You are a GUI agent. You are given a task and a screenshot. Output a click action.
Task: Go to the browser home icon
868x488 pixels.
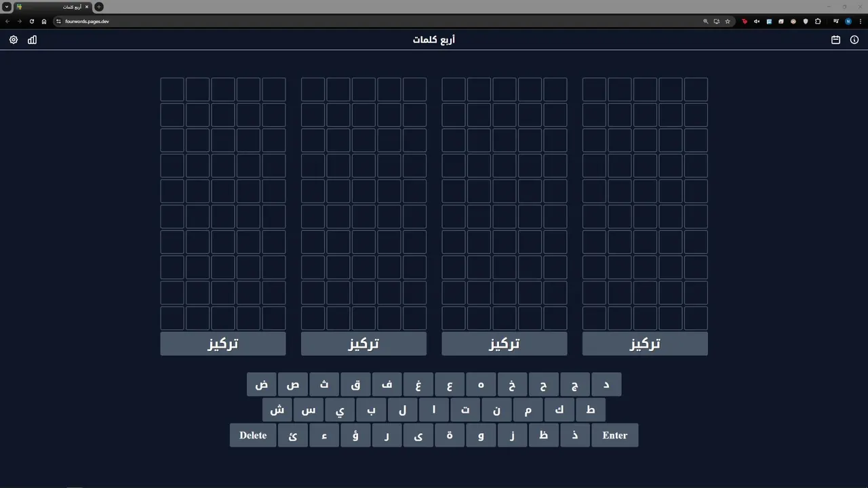(44, 21)
